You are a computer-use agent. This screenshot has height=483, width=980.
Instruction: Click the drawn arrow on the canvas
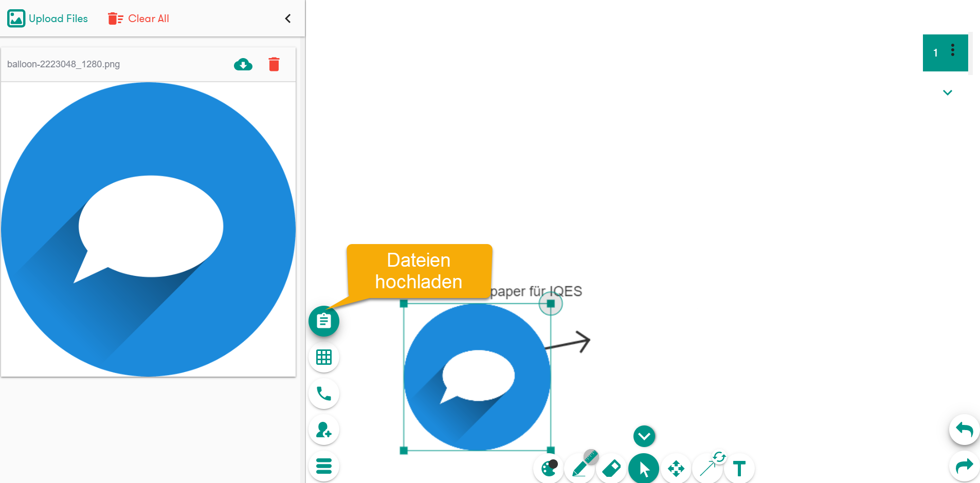point(568,342)
